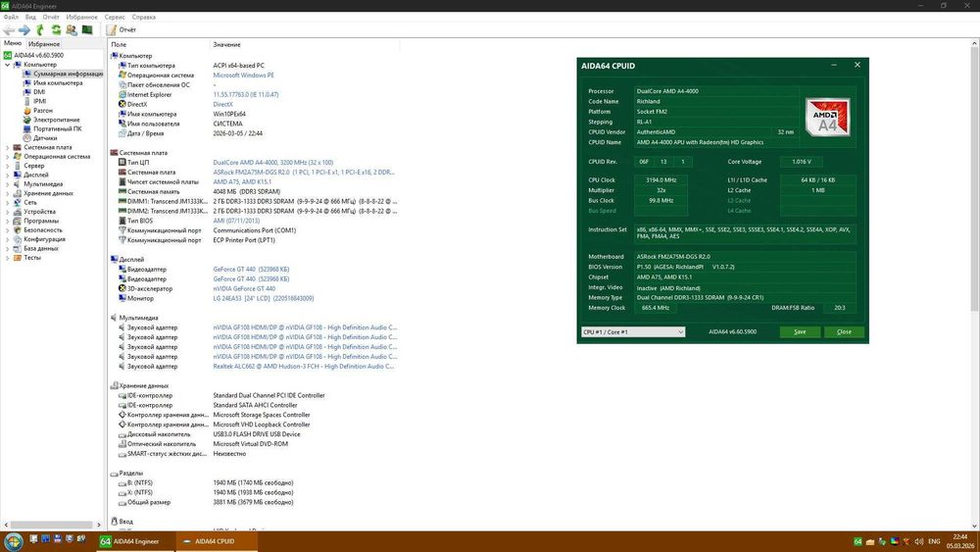This screenshot has height=552, width=980.
Task: Open the Файл menu
Action: coord(11,17)
